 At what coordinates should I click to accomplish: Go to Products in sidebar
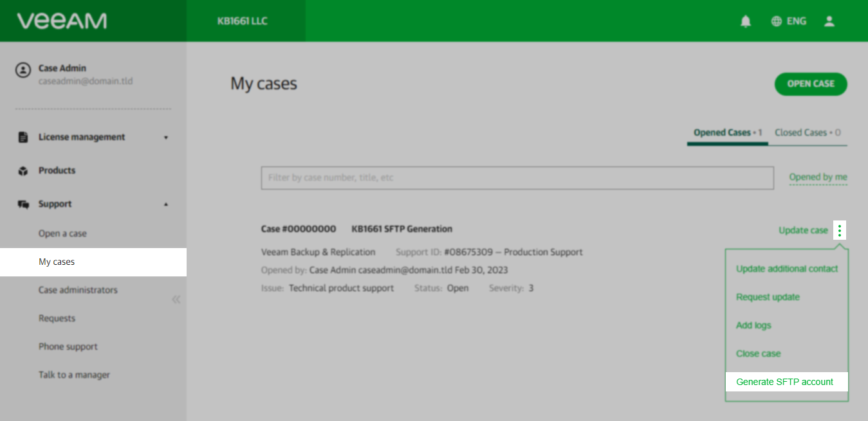(x=57, y=170)
